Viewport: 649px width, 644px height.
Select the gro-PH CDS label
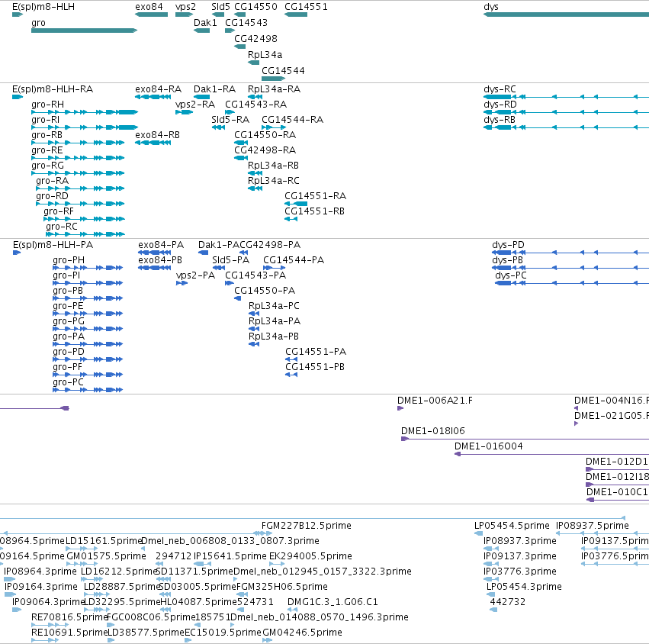click(x=69, y=260)
